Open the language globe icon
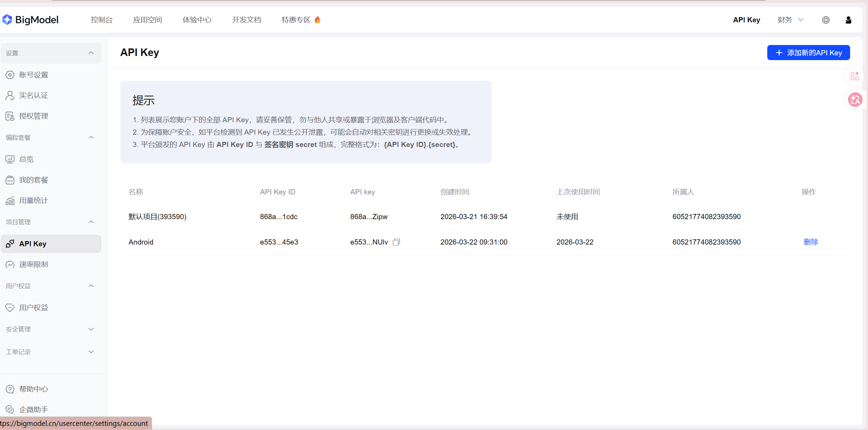The height and width of the screenshot is (430, 868). [826, 20]
